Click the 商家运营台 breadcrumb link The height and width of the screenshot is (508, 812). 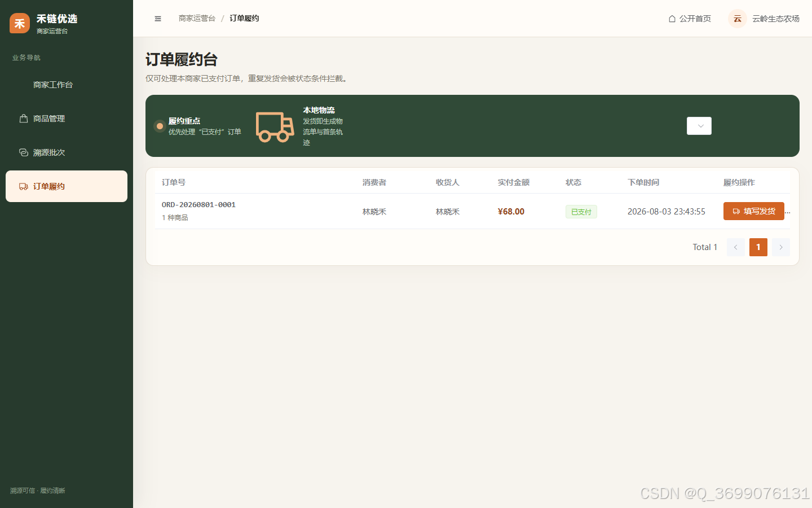(197, 19)
